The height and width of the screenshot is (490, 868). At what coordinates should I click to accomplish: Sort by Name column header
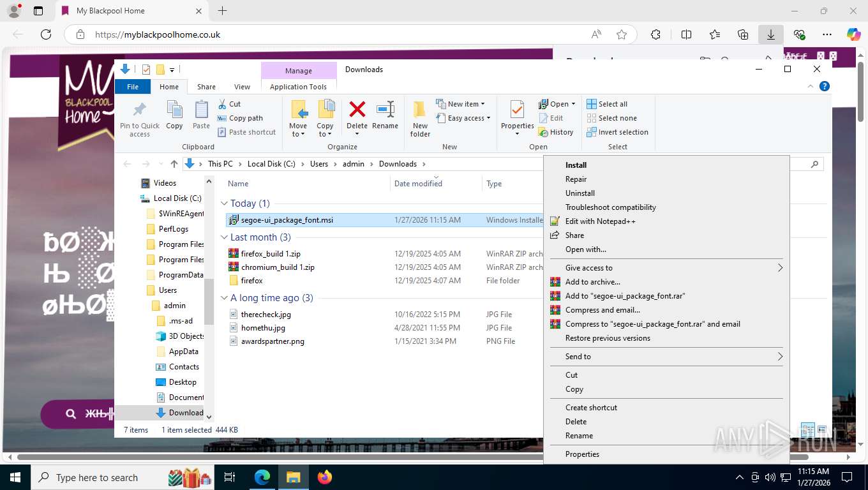305,184
